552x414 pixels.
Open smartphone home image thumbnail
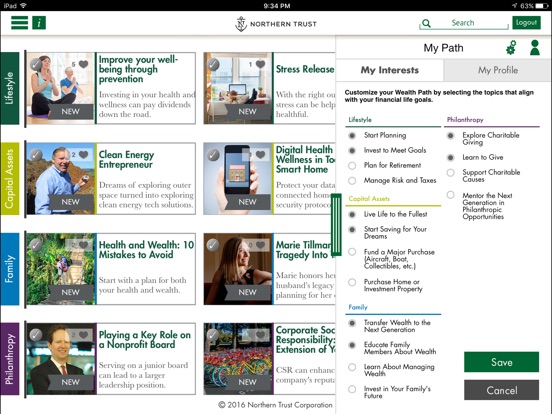coord(238,178)
